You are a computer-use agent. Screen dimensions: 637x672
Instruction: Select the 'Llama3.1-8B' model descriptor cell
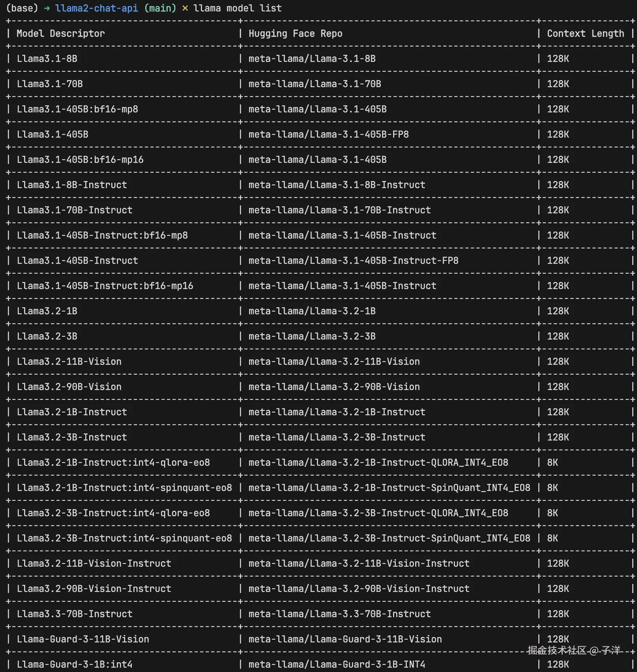point(47,59)
